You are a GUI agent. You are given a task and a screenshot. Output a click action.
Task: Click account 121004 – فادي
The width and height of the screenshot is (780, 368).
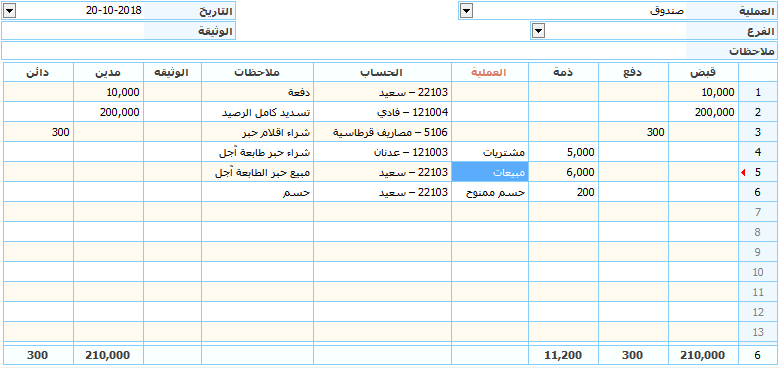click(x=383, y=112)
